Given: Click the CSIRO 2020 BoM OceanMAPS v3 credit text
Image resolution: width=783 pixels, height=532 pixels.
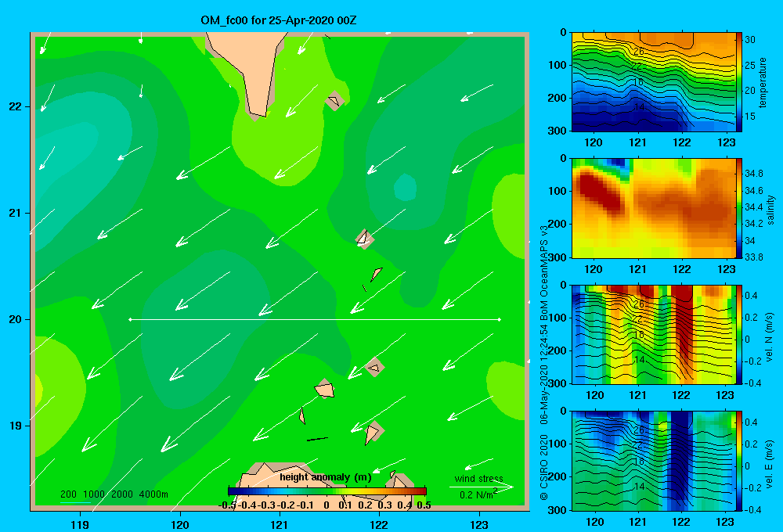Looking at the screenshot, I should pyautogui.click(x=544, y=363).
